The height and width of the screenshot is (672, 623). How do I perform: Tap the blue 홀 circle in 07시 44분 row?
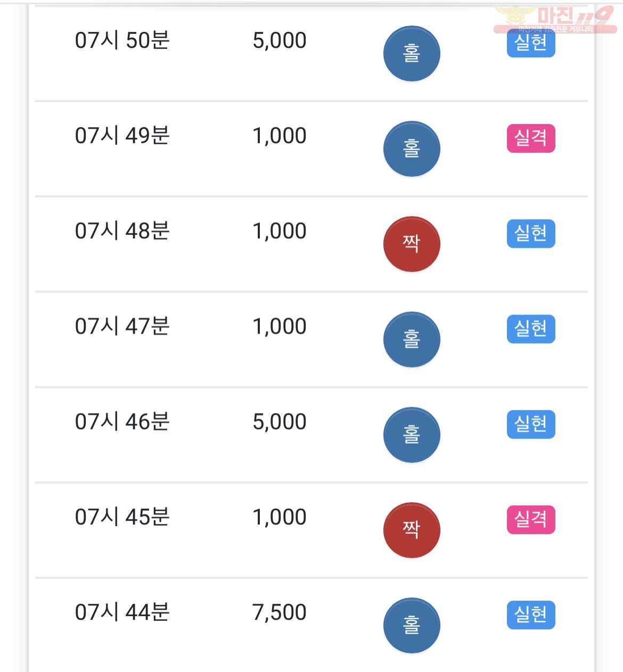tap(412, 625)
